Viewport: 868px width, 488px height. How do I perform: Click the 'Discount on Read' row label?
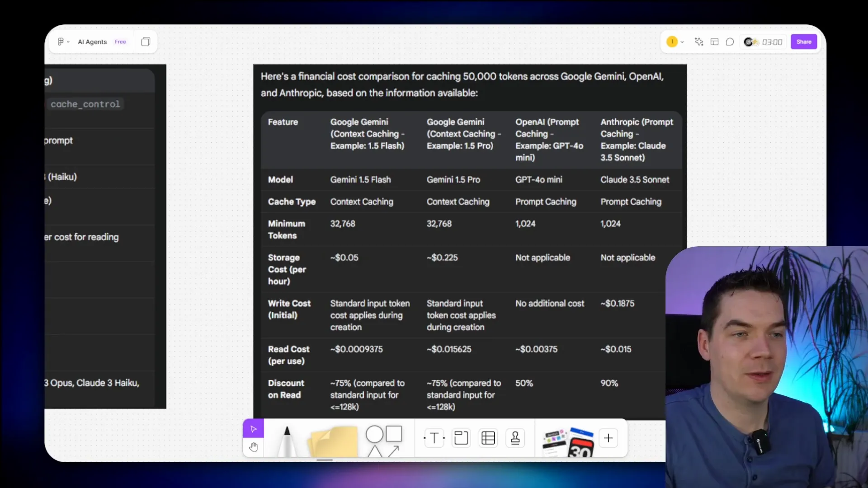click(x=286, y=389)
